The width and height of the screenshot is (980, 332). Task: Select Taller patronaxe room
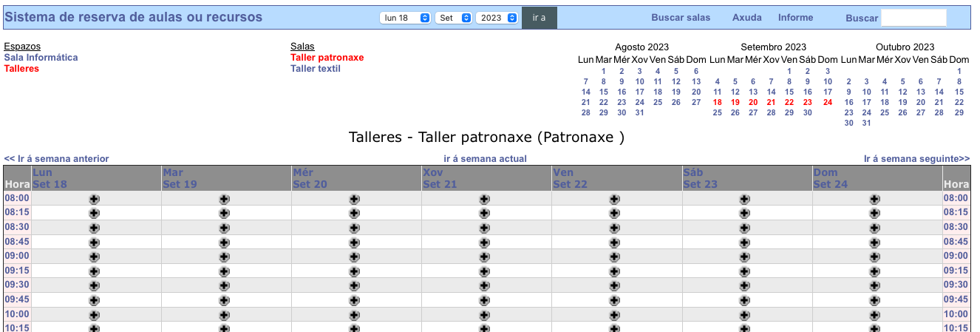click(327, 58)
